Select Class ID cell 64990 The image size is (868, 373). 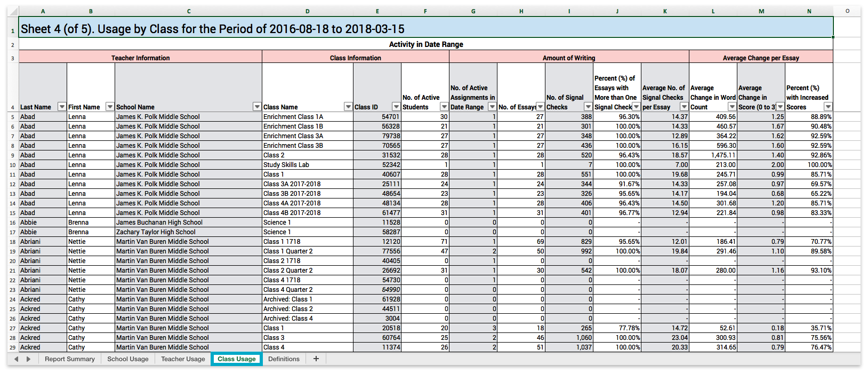377,290
